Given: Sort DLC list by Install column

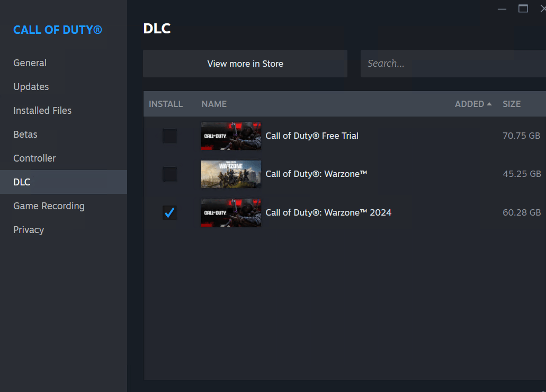Looking at the screenshot, I should (x=166, y=104).
